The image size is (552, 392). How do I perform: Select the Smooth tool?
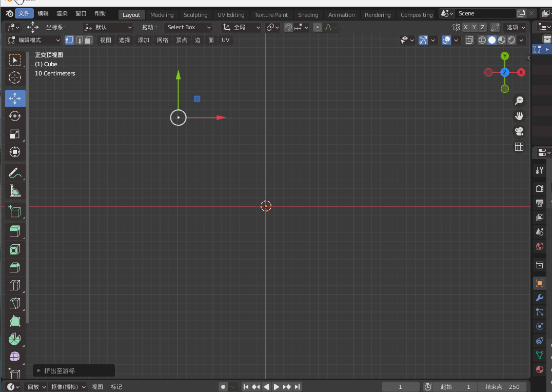15,357
